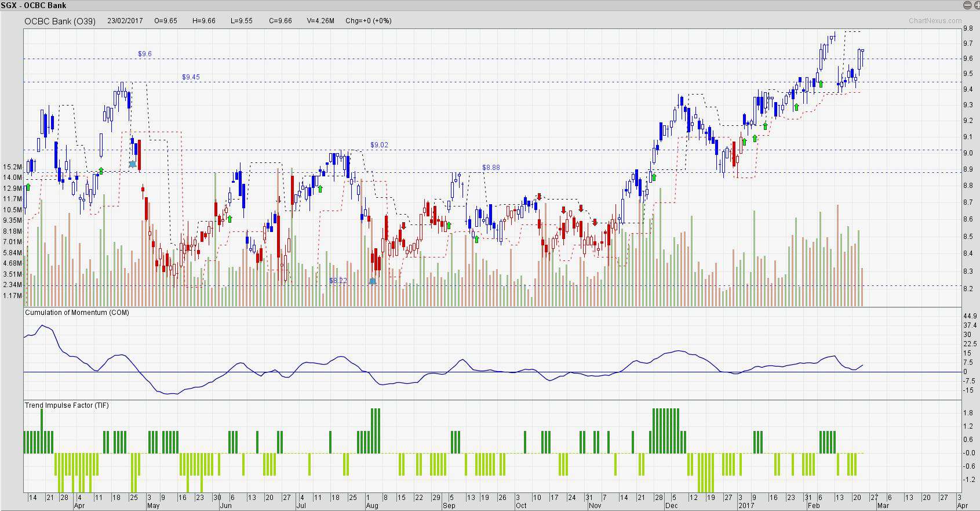Click the 'Feb' month label on time axis

click(814, 506)
